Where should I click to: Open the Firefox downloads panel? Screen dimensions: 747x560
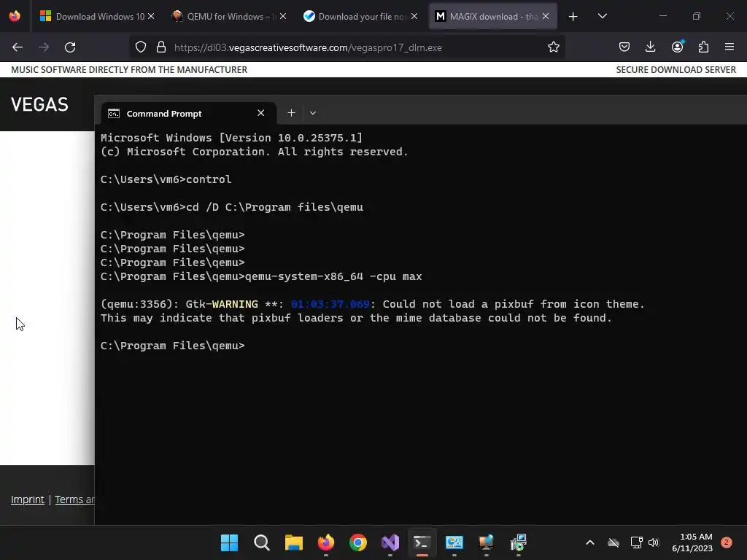650,47
